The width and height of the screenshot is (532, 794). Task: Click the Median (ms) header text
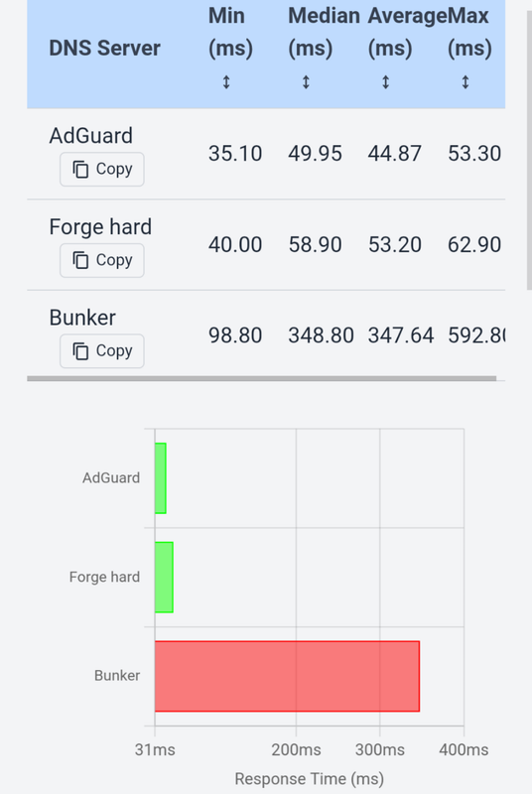point(324,33)
